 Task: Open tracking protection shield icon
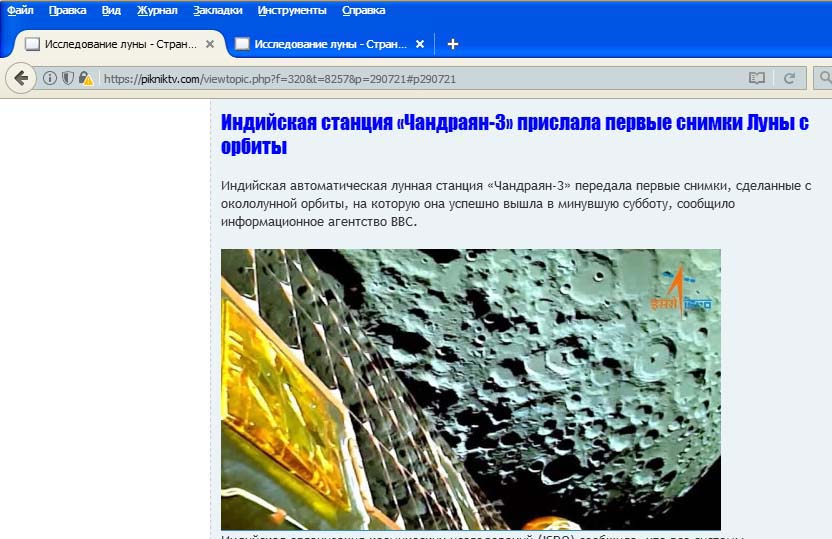point(67,79)
